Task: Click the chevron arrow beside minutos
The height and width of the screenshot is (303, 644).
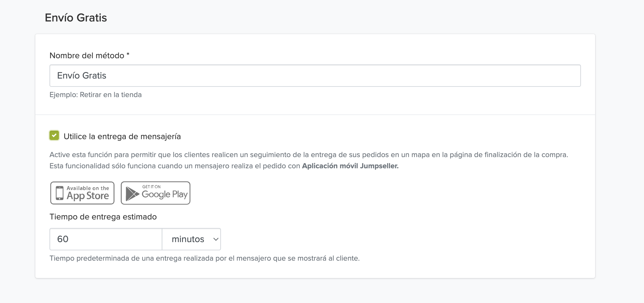Action: click(216, 239)
